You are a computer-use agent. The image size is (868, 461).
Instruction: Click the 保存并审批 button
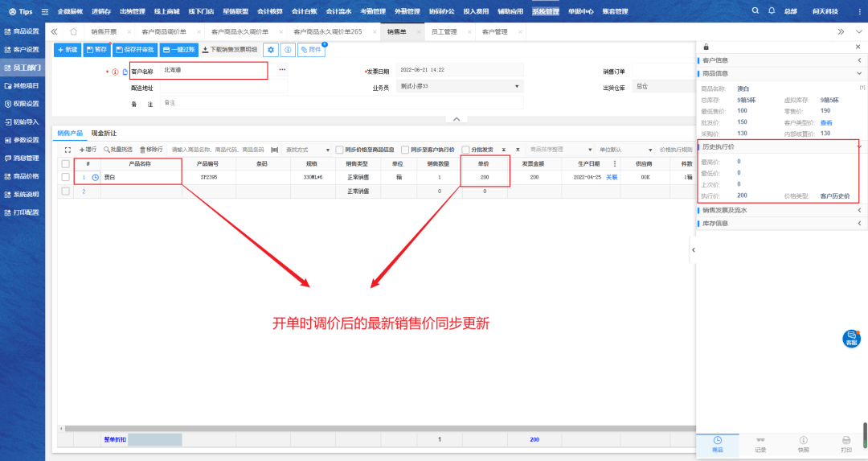coord(134,50)
